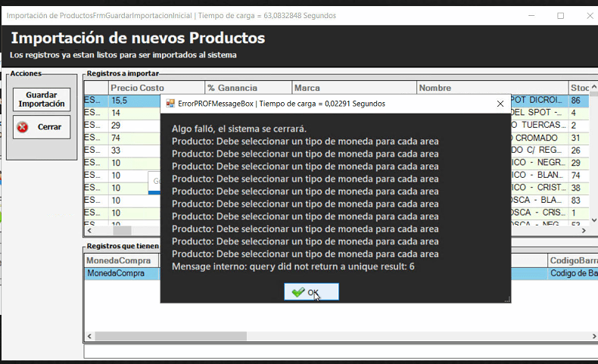Click the MonedaCompra column header
Image resolution: width=598 pixels, height=364 pixels.
pyautogui.click(x=121, y=260)
